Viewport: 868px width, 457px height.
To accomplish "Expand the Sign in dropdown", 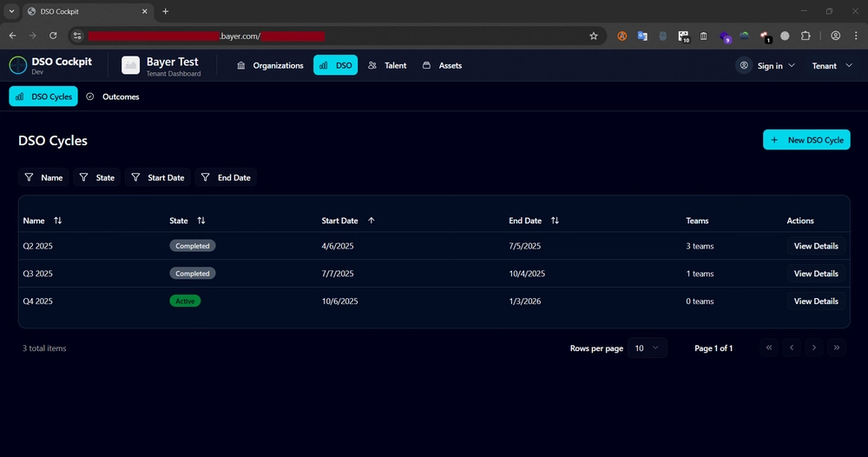I will coord(766,65).
